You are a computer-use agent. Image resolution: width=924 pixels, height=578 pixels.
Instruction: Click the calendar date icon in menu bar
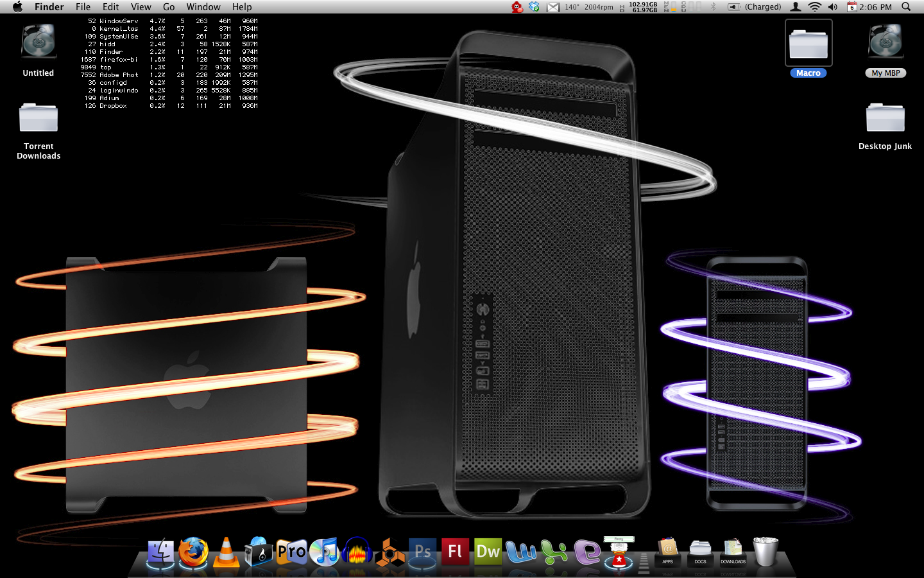click(x=851, y=7)
